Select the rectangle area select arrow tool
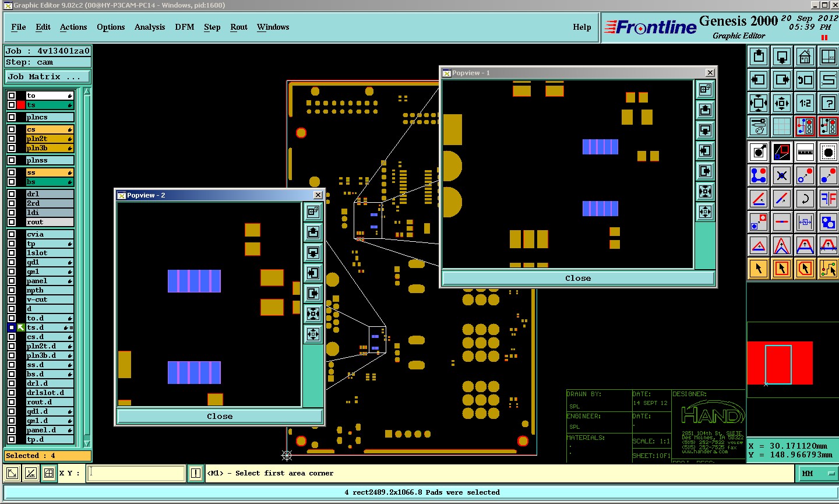 pos(781,269)
